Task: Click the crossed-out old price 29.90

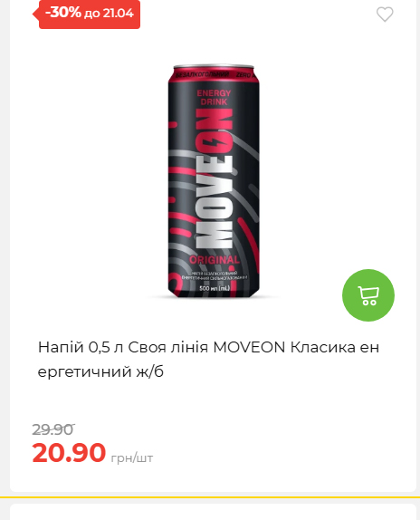Action: point(53,429)
